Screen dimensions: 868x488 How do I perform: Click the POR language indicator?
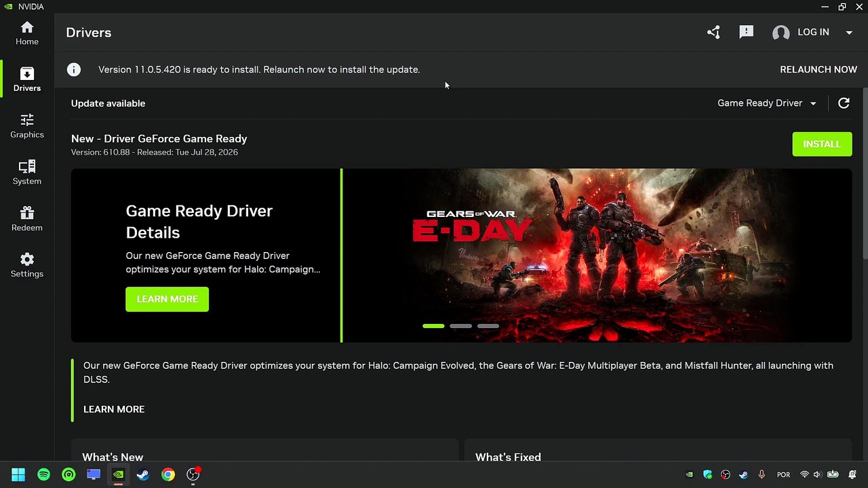[783, 474]
